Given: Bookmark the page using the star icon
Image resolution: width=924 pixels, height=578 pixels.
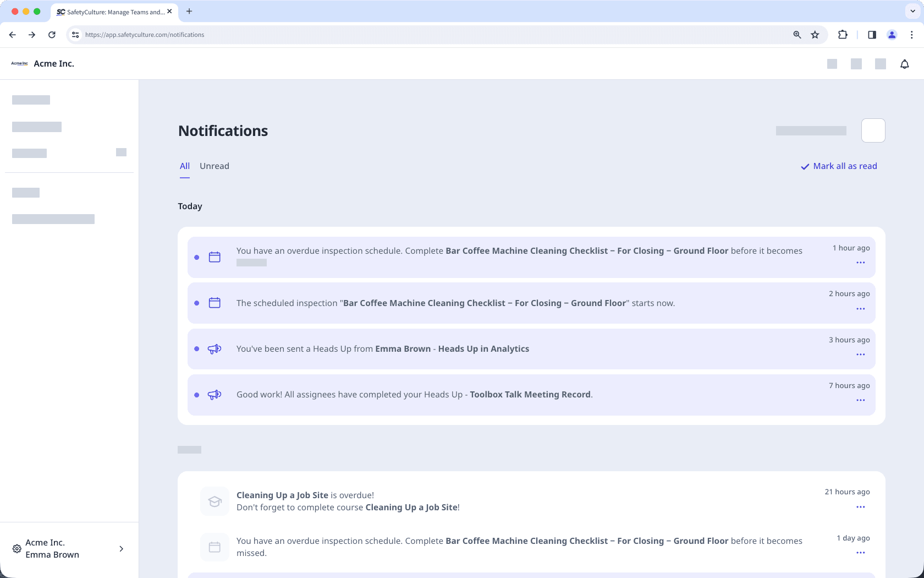Looking at the screenshot, I should [x=815, y=34].
